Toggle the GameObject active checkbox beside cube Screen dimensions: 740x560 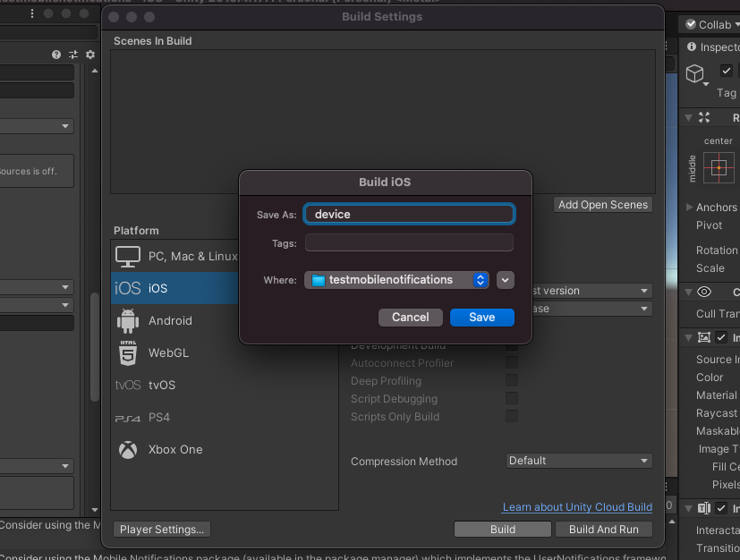pyautogui.click(x=727, y=72)
